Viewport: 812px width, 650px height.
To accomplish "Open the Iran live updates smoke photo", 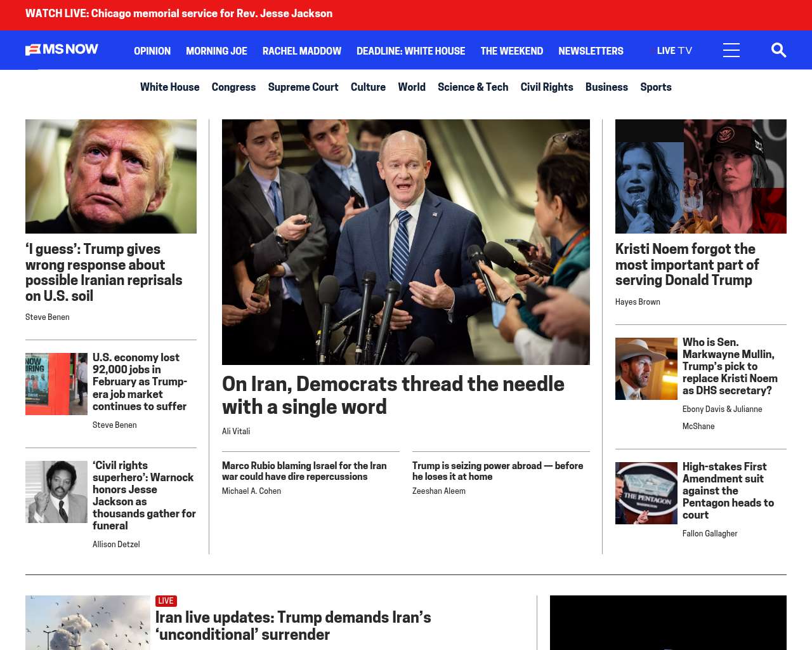I will click(88, 623).
